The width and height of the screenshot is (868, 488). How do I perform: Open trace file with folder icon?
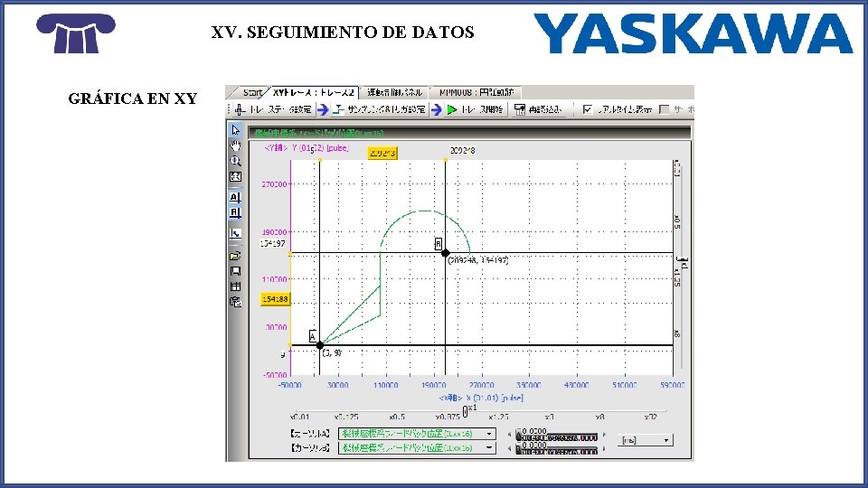[x=235, y=256]
